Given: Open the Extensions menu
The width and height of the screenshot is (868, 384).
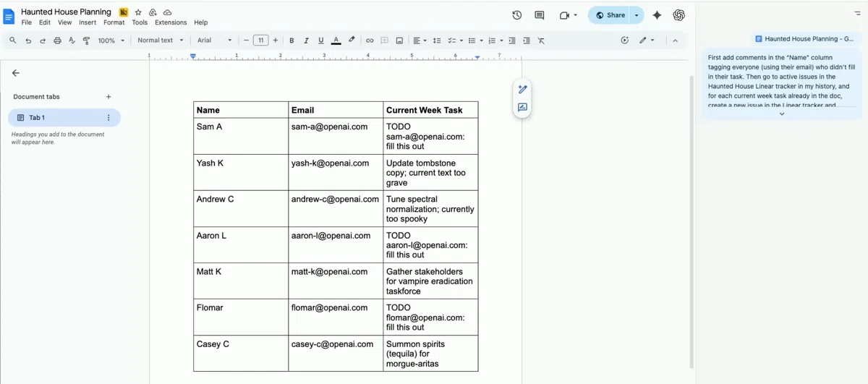Looking at the screenshot, I should [171, 22].
